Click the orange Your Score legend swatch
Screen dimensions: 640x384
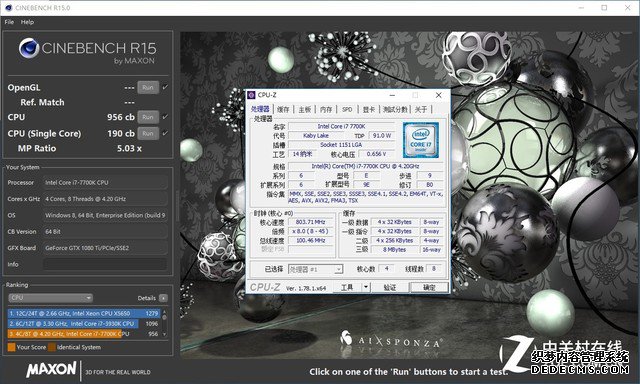[x=11, y=347]
